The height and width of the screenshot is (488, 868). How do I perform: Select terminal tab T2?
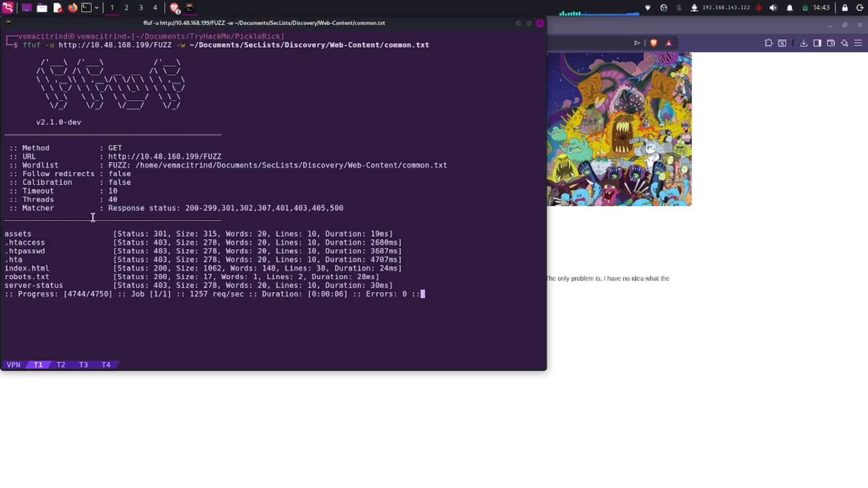click(61, 365)
